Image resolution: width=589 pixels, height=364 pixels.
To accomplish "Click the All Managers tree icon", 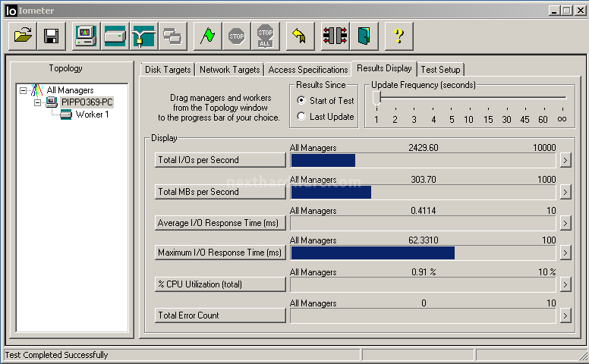I will (x=37, y=90).
